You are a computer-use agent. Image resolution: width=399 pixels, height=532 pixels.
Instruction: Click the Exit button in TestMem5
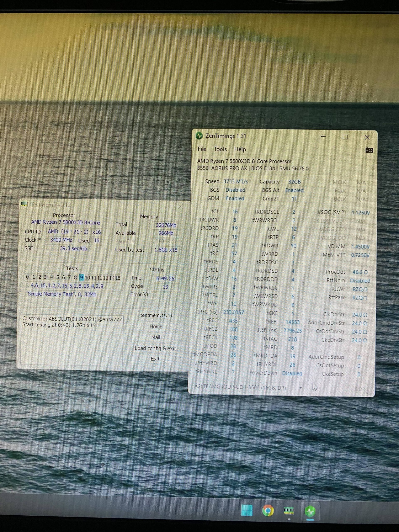coord(155,359)
